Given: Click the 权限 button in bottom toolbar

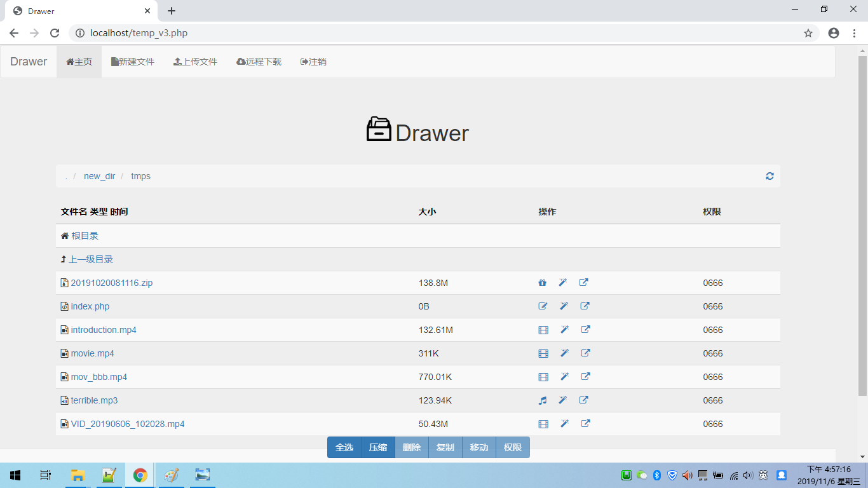Looking at the screenshot, I should coord(513,447).
